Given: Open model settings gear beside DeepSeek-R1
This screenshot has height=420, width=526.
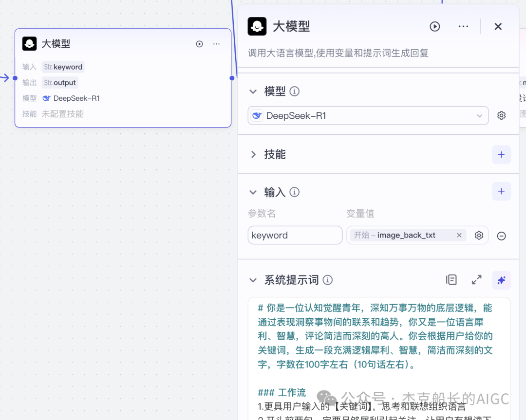Looking at the screenshot, I should tap(501, 116).
